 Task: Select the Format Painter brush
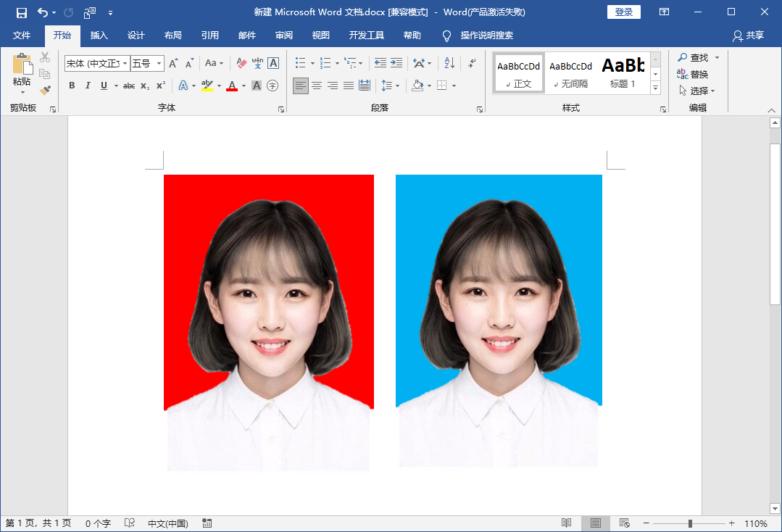[x=45, y=91]
